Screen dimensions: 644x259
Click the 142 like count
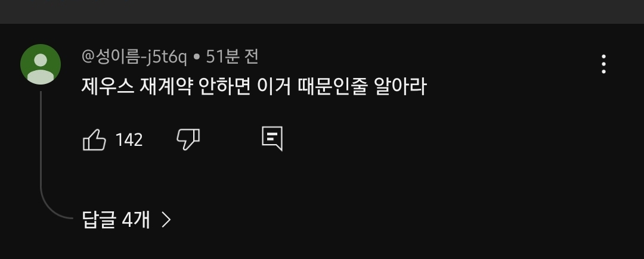point(129,140)
